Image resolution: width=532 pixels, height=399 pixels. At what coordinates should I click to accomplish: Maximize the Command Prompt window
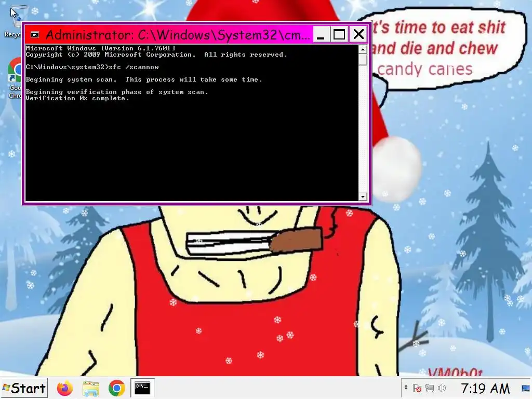[x=339, y=35]
